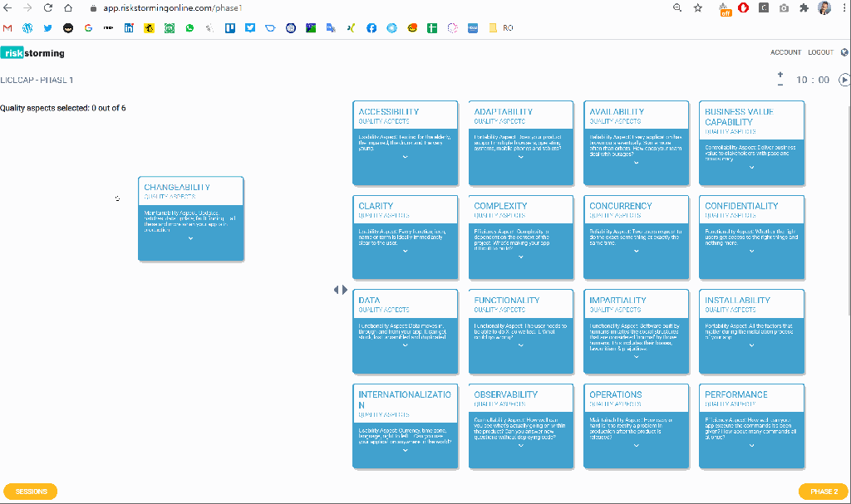The width and height of the screenshot is (851, 504).
Task: Expand the Accessibility card description
Action: (406, 156)
